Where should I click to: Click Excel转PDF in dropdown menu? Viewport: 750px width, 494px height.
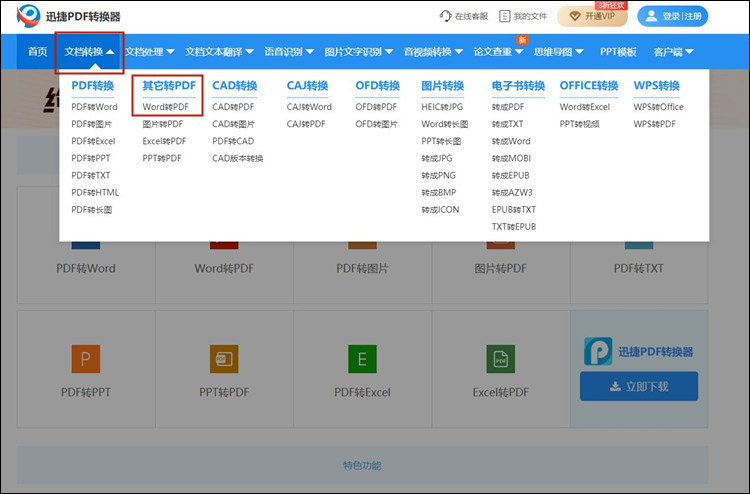click(x=164, y=141)
